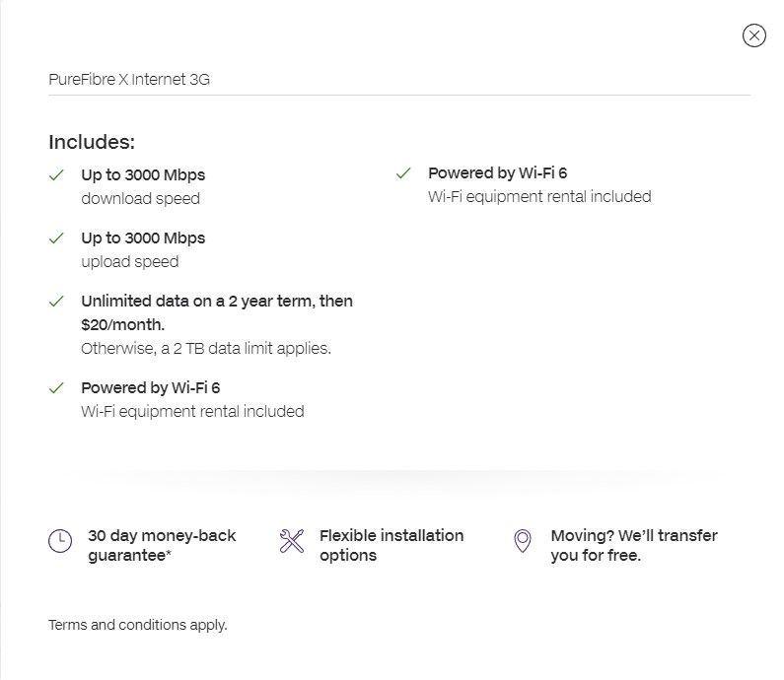Click the Unlimited data on a 2 year term text
The image size is (784, 680).
click(x=216, y=302)
